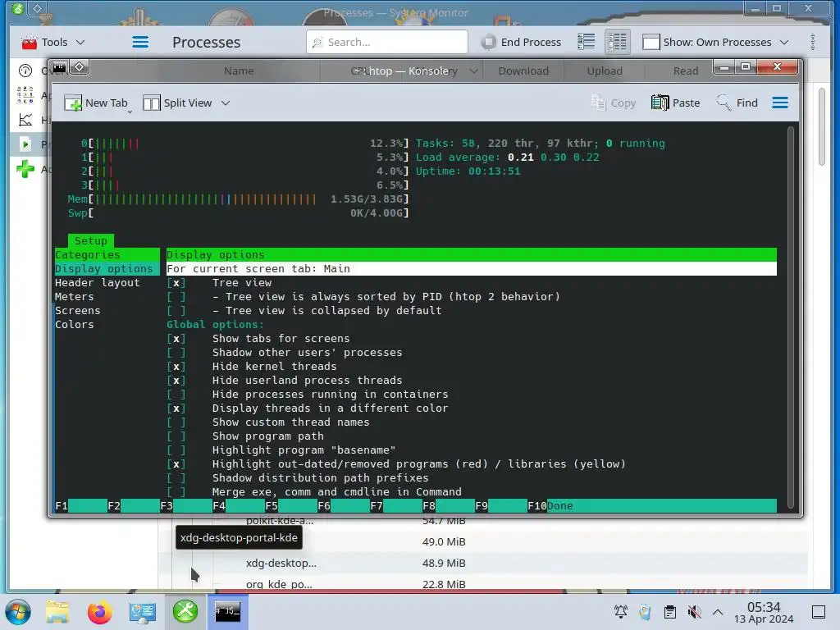
Task: Switch to System Monitor taskbar icon
Action: (x=185, y=611)
